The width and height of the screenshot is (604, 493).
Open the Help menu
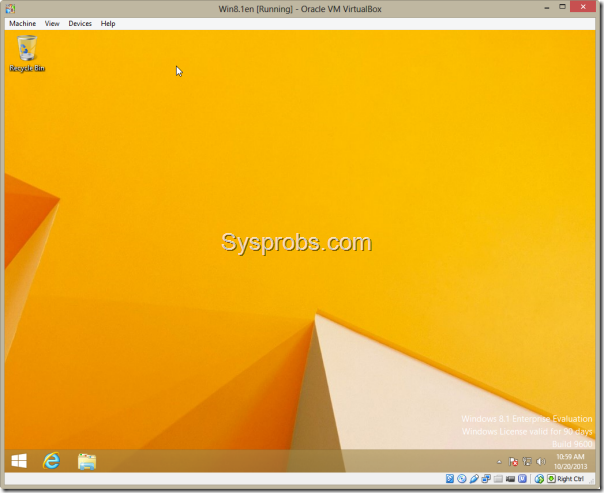click(x=108, y=23)
